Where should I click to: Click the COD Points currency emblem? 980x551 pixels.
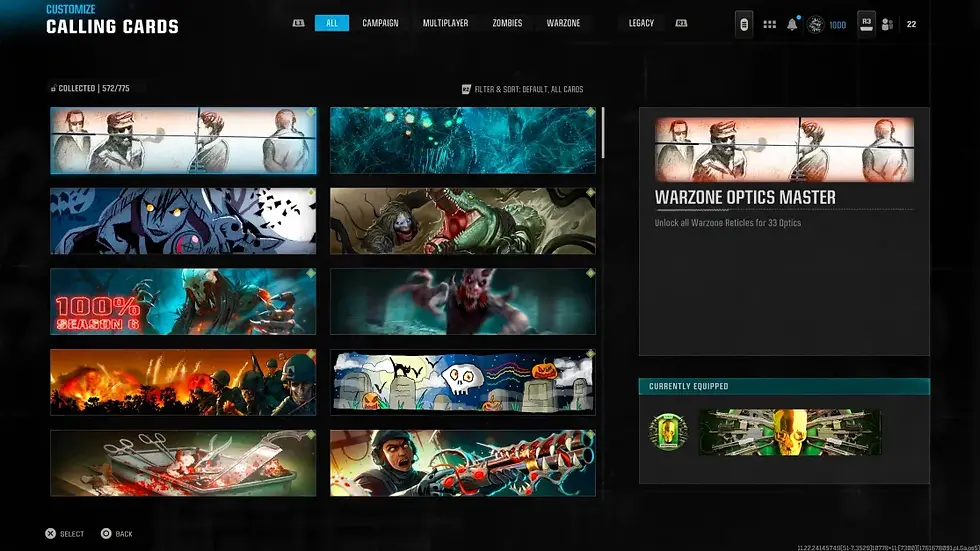pos(815,24)
